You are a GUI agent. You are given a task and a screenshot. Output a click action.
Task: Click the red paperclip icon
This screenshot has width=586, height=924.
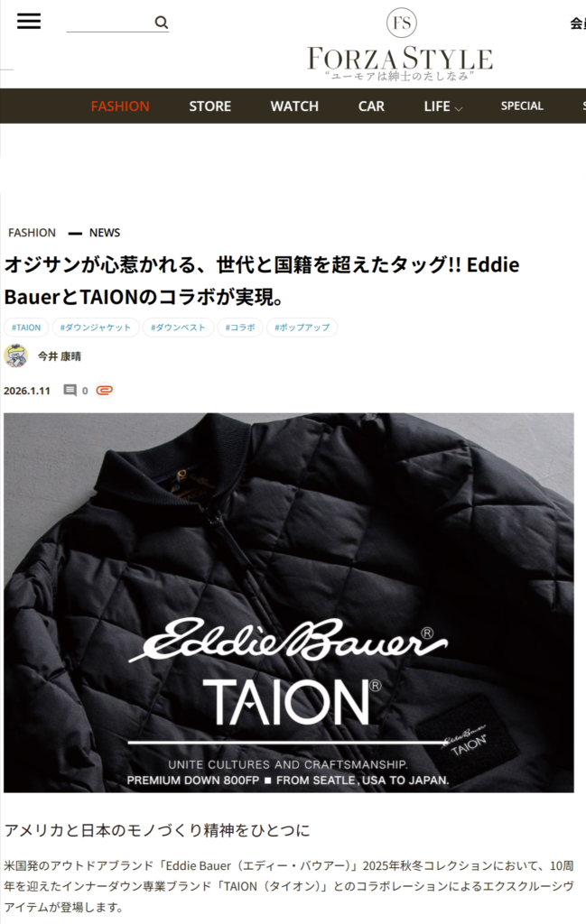point(105,390)
